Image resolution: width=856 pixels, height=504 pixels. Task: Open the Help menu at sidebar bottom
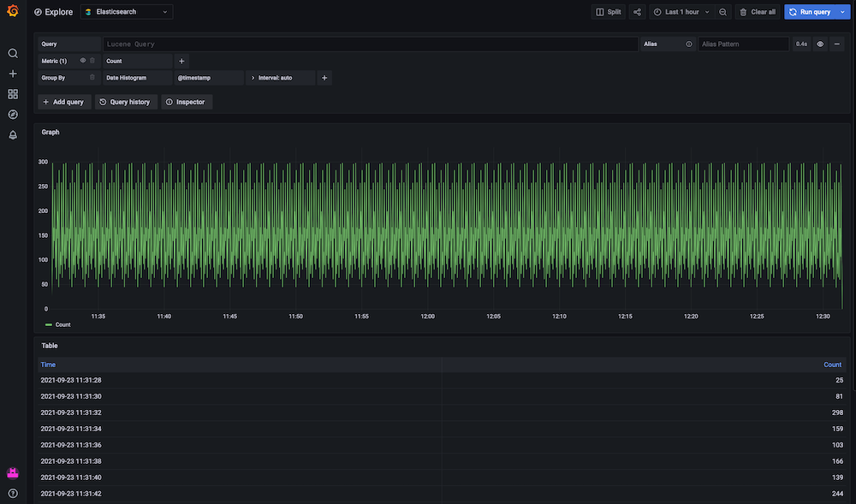pyautogui.click(x=13, y=493)
